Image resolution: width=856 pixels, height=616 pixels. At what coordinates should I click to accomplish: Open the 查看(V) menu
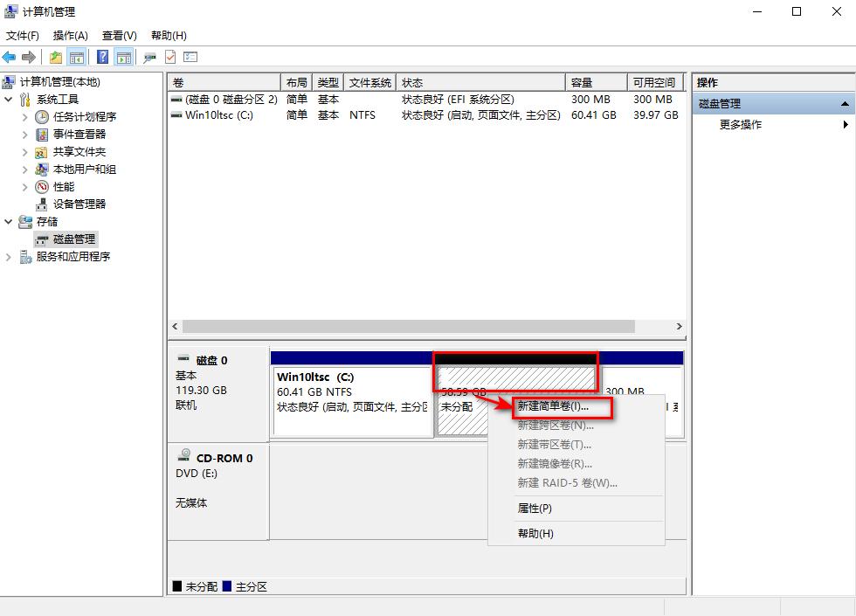118,35
